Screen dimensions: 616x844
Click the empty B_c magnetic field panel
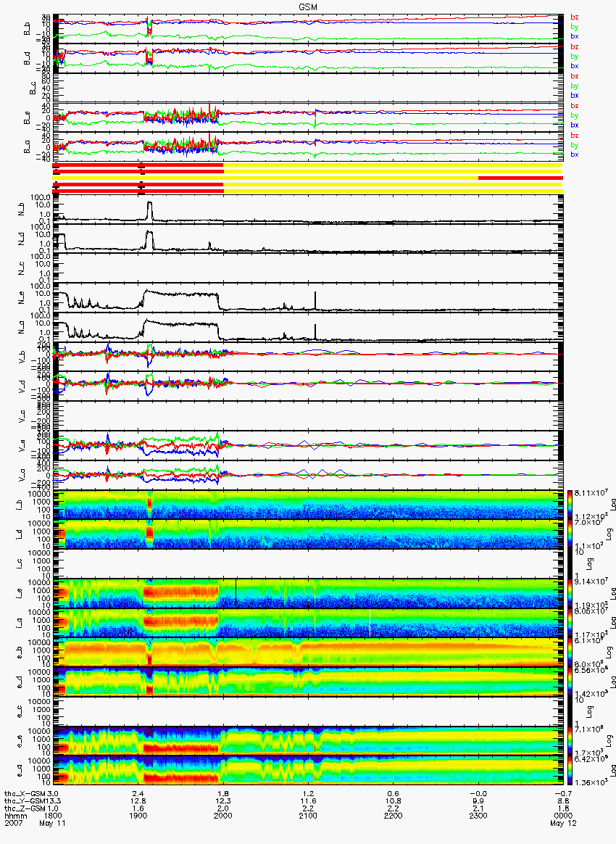307,88
